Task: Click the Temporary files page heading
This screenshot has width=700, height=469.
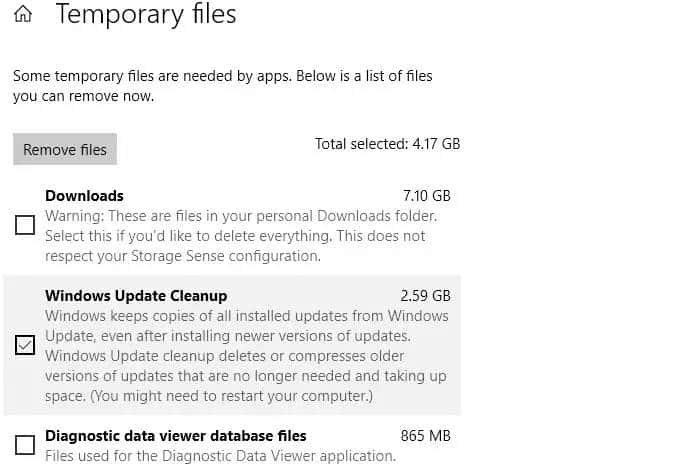Action: (x=146, y=15)
